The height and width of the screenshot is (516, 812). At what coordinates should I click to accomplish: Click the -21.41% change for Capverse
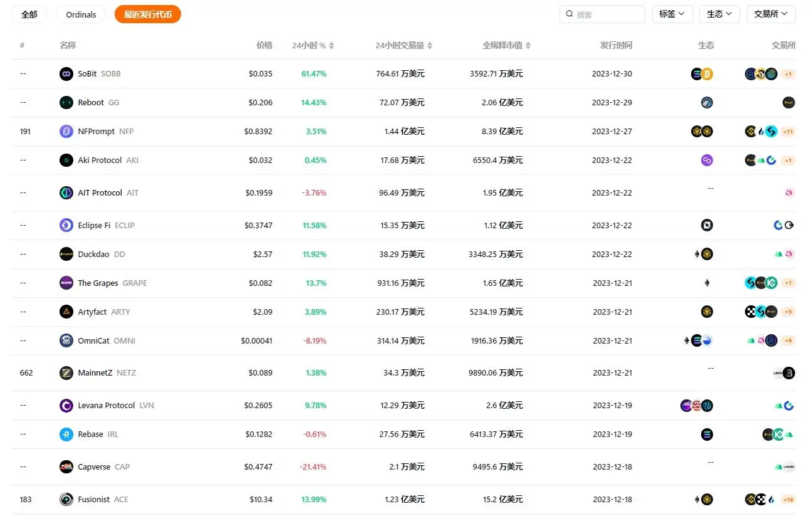pyautogui.click(x=313, y=467)
